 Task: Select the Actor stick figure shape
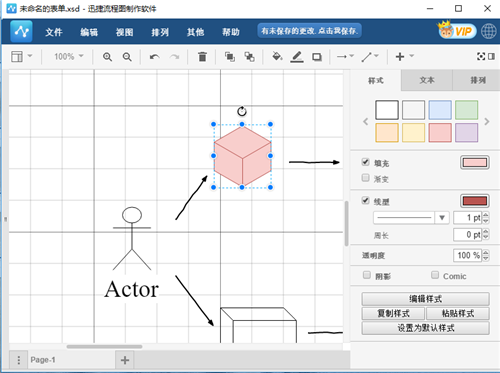click(132, 238)
